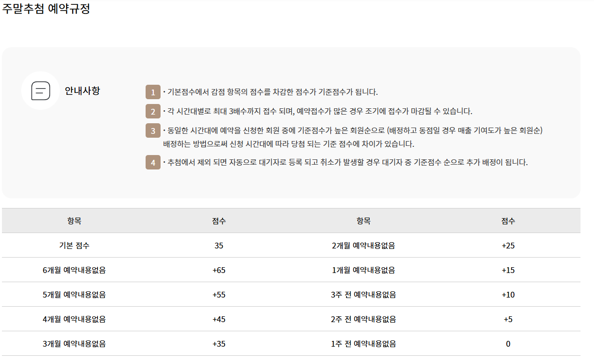Click the 주말추첨 예약규정 page title
The image size is (594, 364).
tap(46, 9)
